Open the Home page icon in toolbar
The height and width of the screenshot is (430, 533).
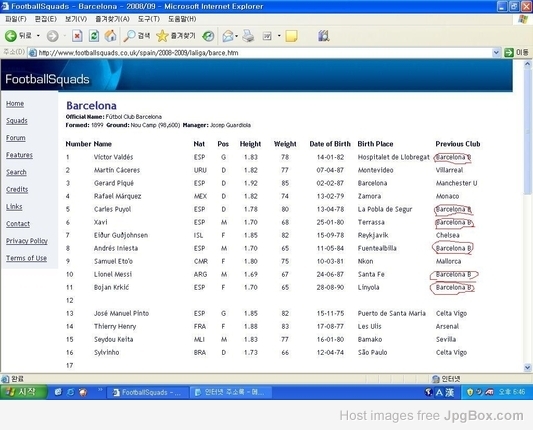[110, 36]
